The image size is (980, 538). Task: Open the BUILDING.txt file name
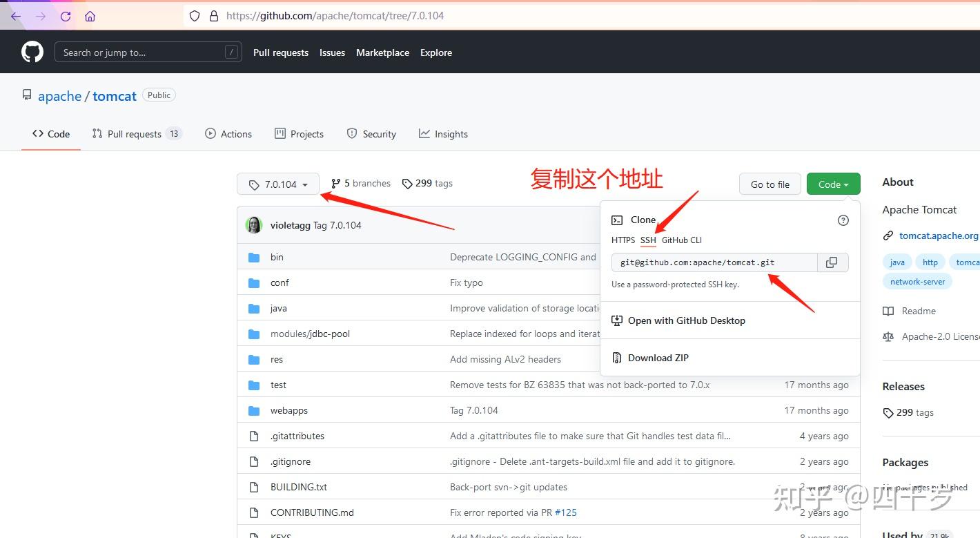pyautogui.click(x=299, y=488)
